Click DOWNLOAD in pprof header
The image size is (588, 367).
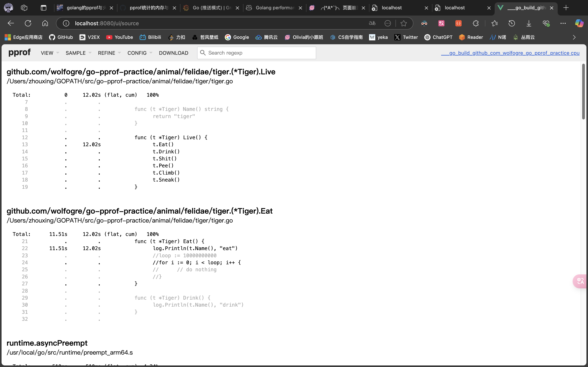[x=173, y=53]
